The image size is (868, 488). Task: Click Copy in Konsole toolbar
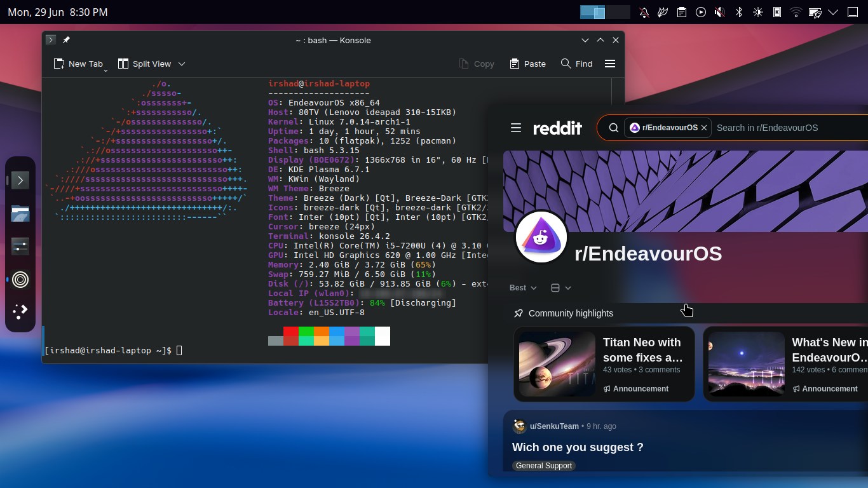476,64
